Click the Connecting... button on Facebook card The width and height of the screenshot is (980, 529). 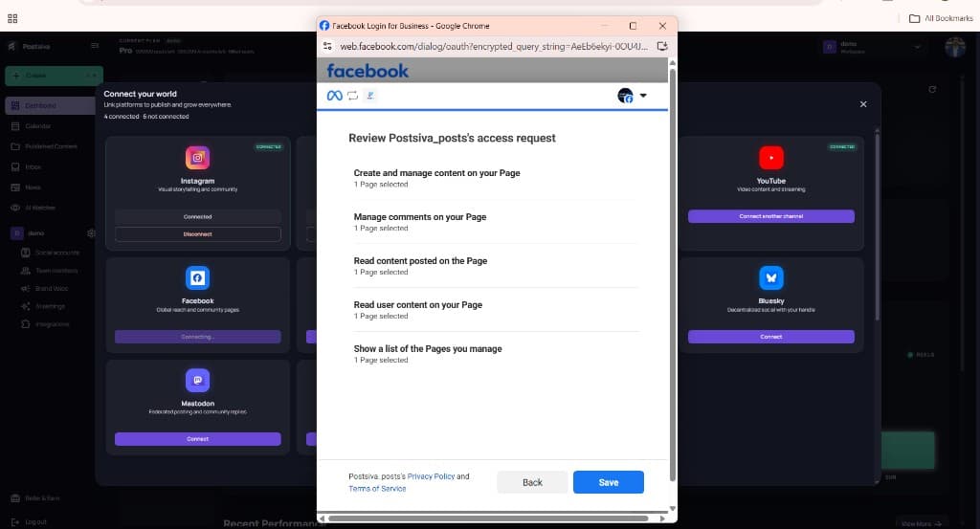[197, 337]
